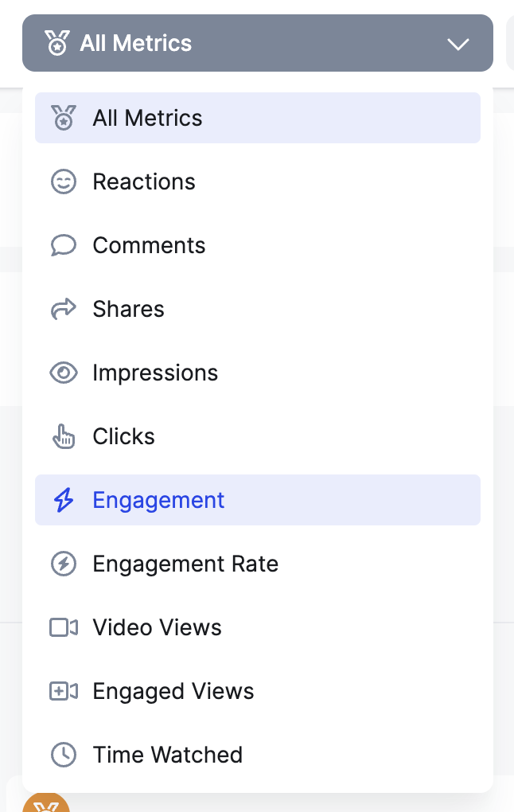Click the lightning bolt Engagement icon

[63, 500]
